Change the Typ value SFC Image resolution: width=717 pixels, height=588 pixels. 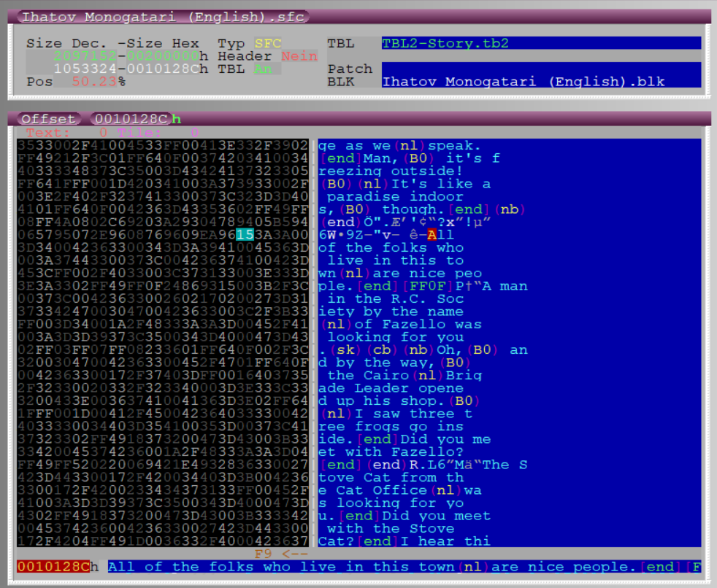pyautogui.click(x=267, y=44)
